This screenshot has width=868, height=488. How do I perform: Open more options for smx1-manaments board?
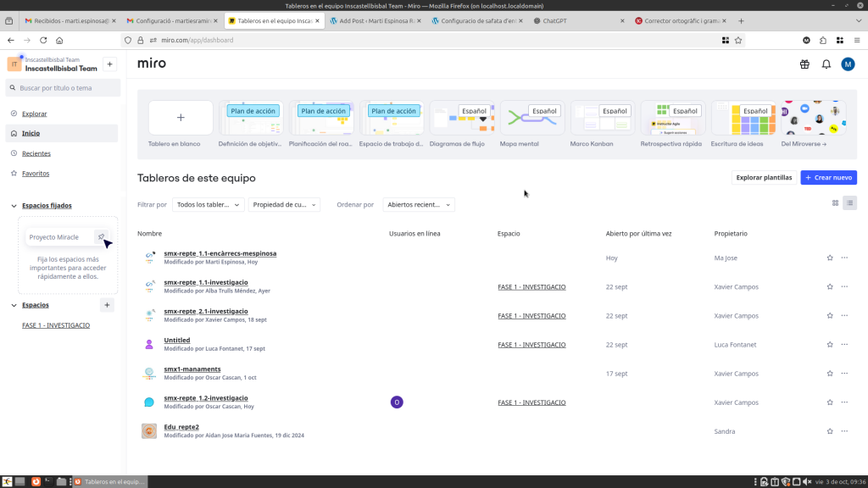[x=844, y=374]
